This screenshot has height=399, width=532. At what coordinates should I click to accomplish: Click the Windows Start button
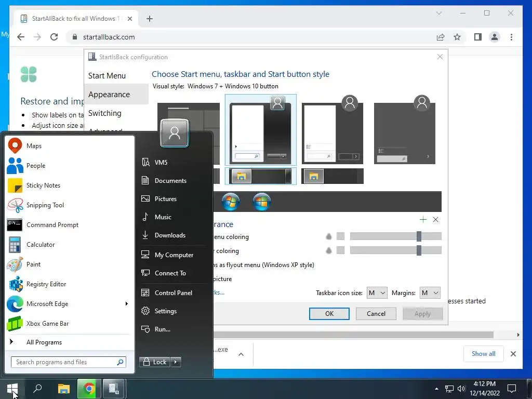(x=12, y=389)
